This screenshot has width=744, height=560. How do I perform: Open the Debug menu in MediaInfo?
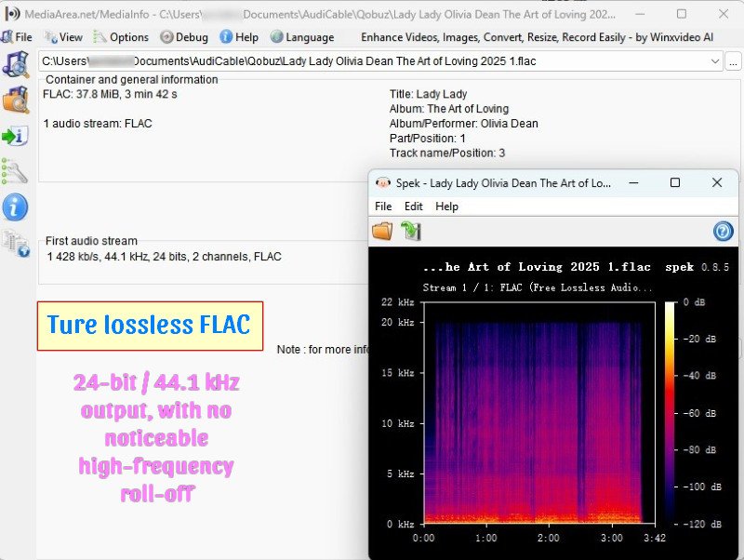tap(184, 37)
